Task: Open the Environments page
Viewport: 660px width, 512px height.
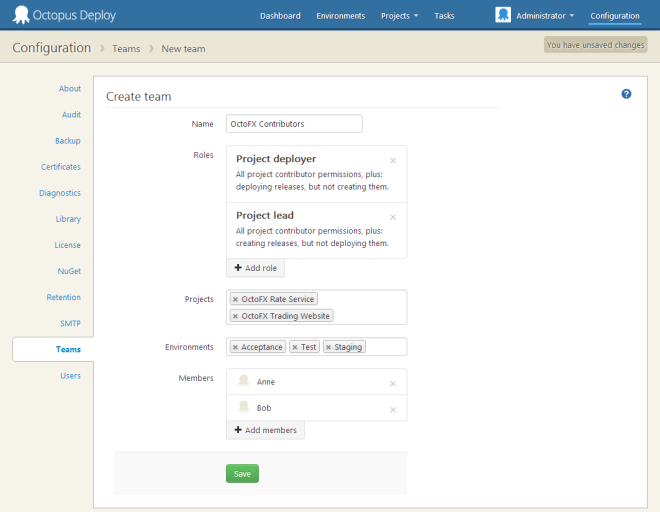Action: [341, 16]
